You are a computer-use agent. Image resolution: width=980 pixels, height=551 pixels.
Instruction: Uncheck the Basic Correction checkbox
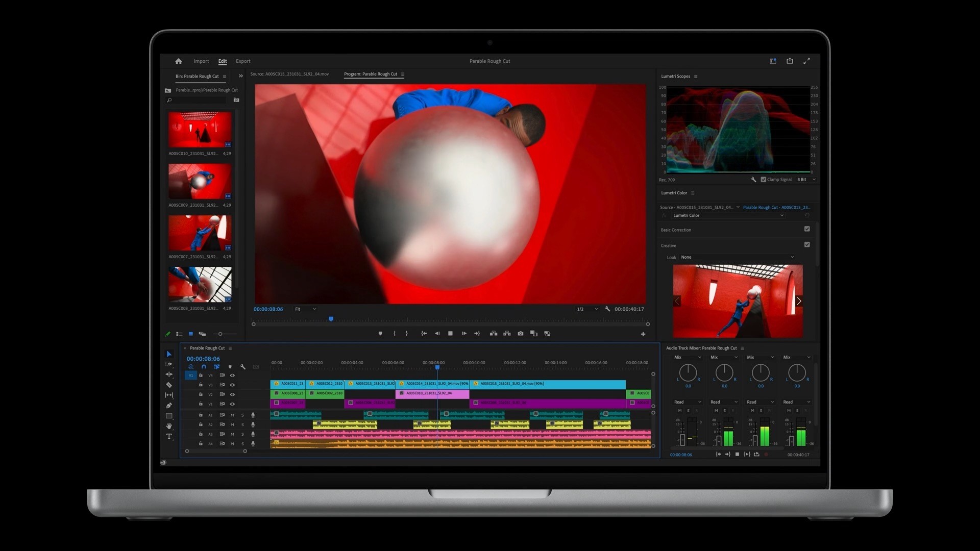click(x=807, y=229)
